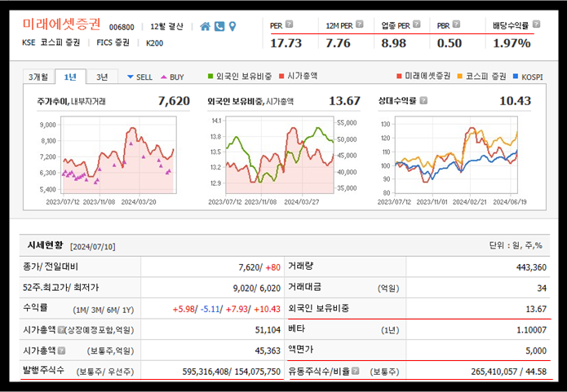Viewport: 567px width, 392px height.
Task: Open the company homepage house icon
Action: coord(205,26)
